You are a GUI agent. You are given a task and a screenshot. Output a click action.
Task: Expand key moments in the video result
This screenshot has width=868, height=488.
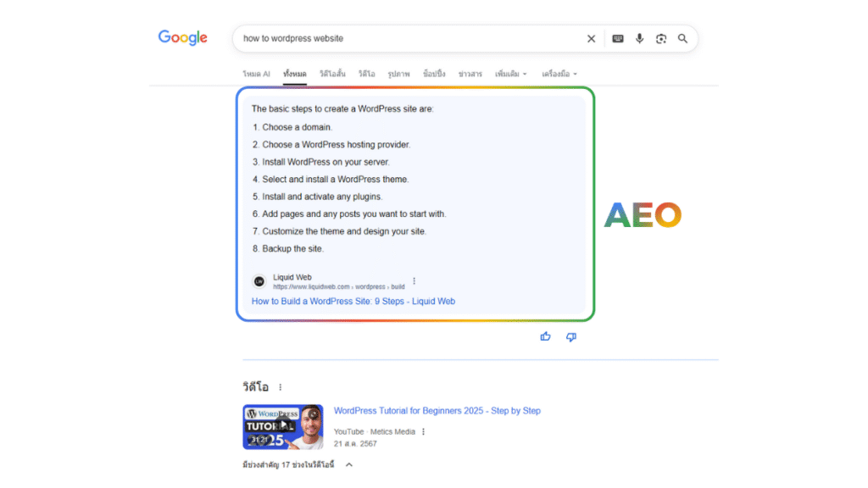(x=348, y=464)
